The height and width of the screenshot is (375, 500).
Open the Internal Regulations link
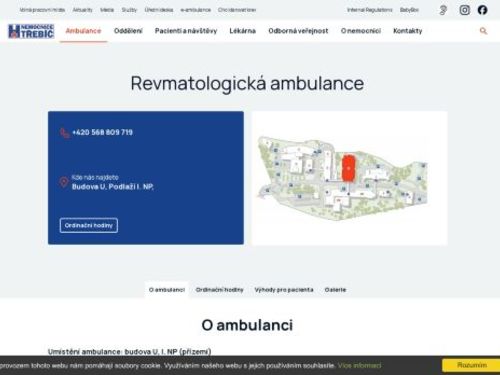[x=370, y=10]
